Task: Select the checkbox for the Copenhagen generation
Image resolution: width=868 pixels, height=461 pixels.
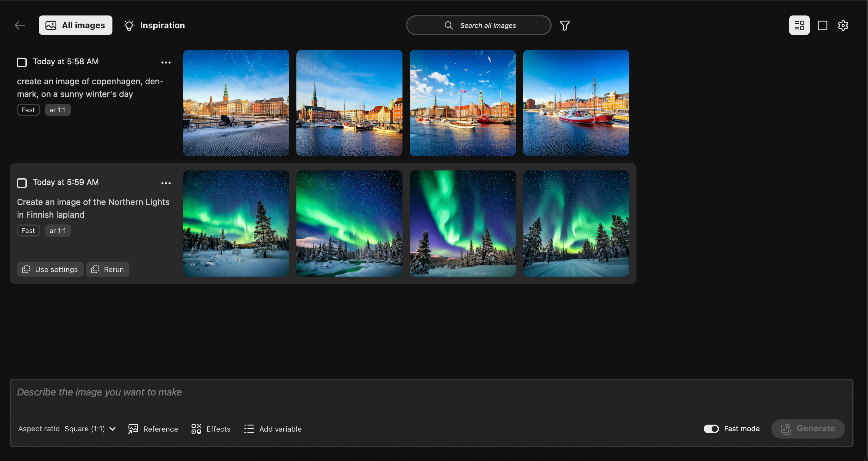Action: [22, 62]
